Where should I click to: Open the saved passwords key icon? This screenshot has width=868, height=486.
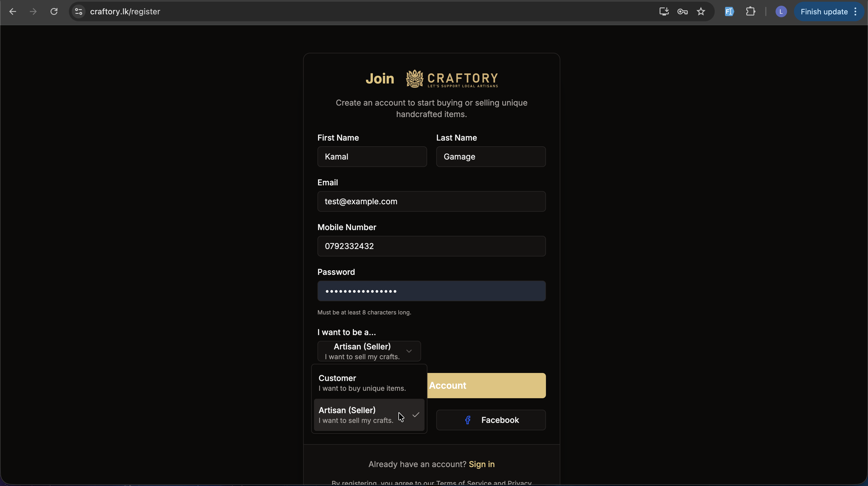(682, 11)
